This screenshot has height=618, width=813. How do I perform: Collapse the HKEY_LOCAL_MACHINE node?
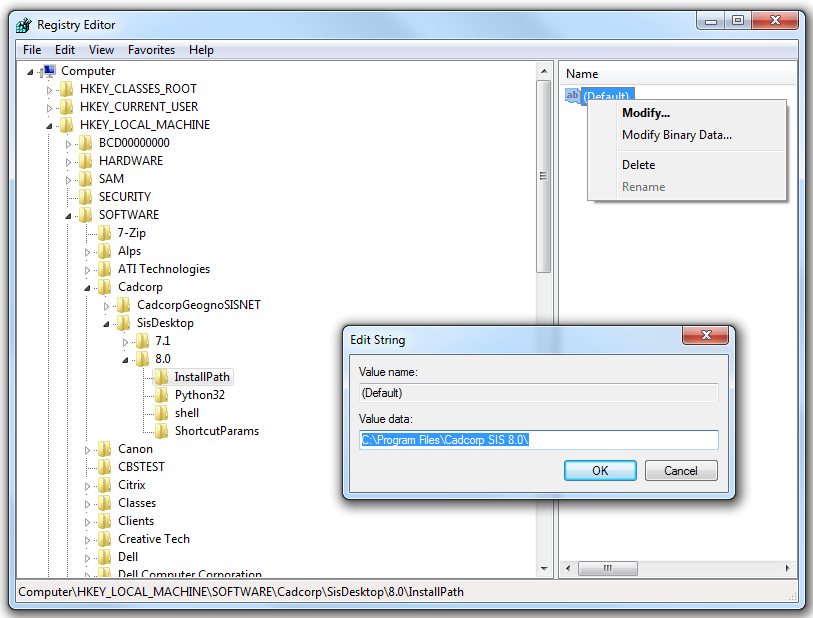pos(50,126)
